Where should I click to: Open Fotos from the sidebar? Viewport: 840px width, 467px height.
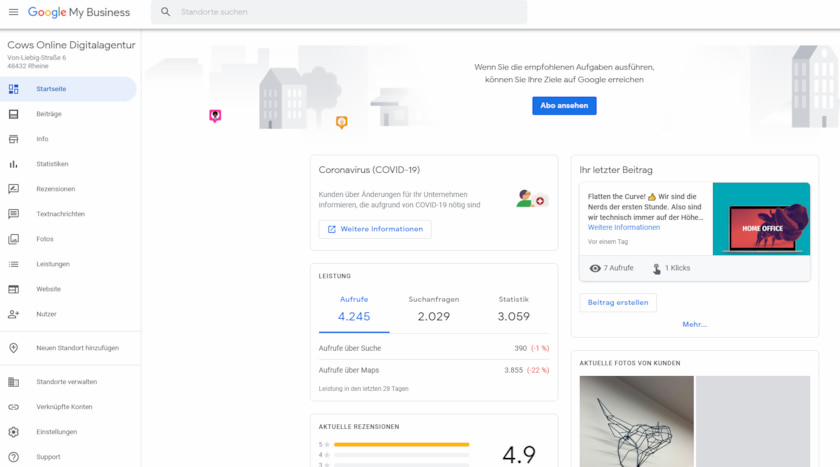(x=68, y=239)
